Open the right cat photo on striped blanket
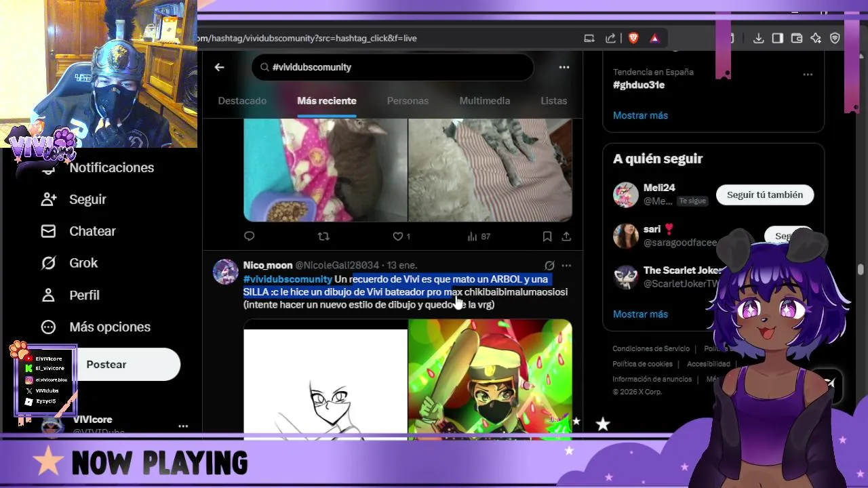Image resolution: width=868 pixels, height=488 pixels. point(490,170)
